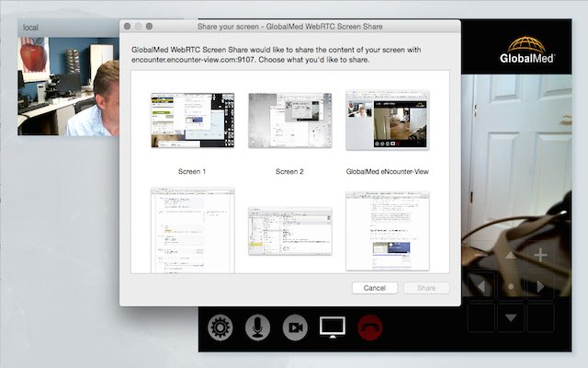588x368 pixels.
Task: Zoom in the remote camera with plus
Action: 540,256
